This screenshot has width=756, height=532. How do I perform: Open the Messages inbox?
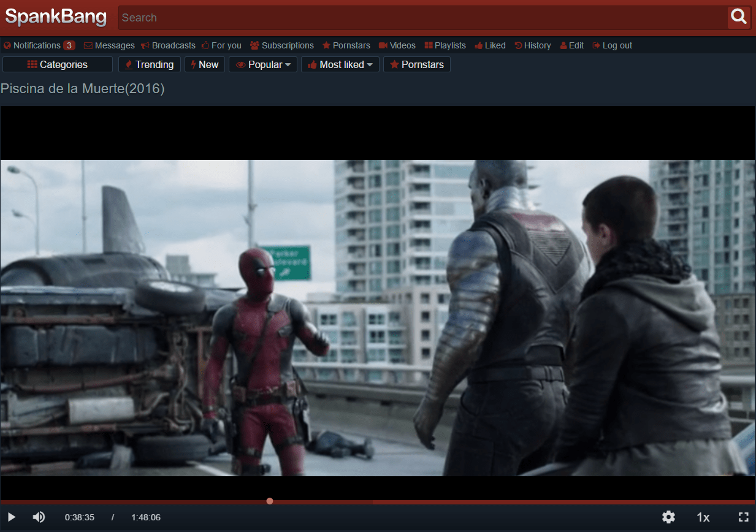tap(109, 45)
